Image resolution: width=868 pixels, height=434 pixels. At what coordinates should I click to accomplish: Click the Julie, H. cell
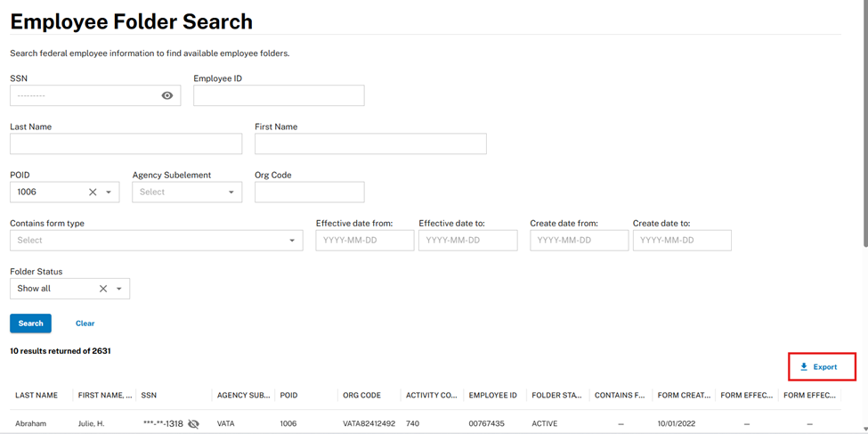coord(92,423)
